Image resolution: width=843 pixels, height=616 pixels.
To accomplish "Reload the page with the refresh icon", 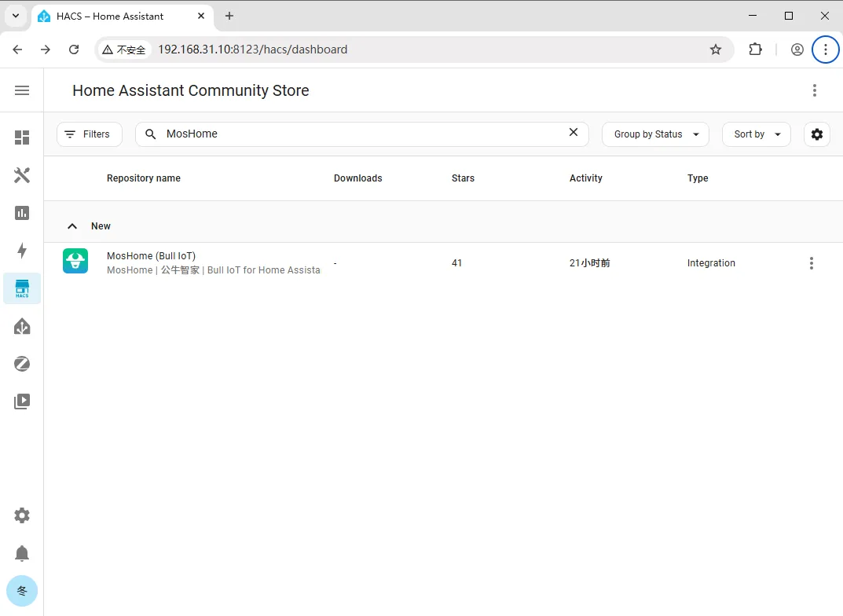I will coord(74,49).
